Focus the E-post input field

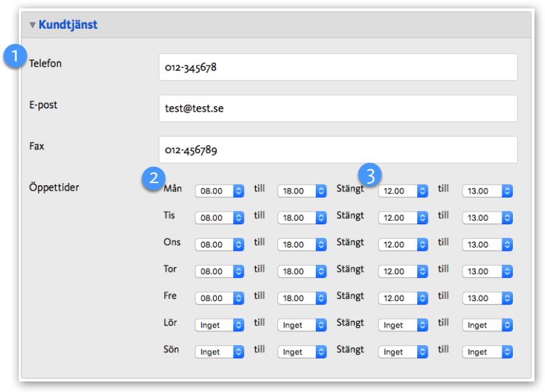pyautogui.click(x=337, y=109)
